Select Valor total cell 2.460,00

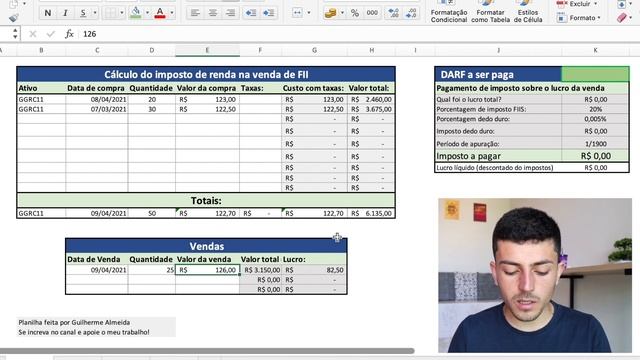(x=371, y=99)
